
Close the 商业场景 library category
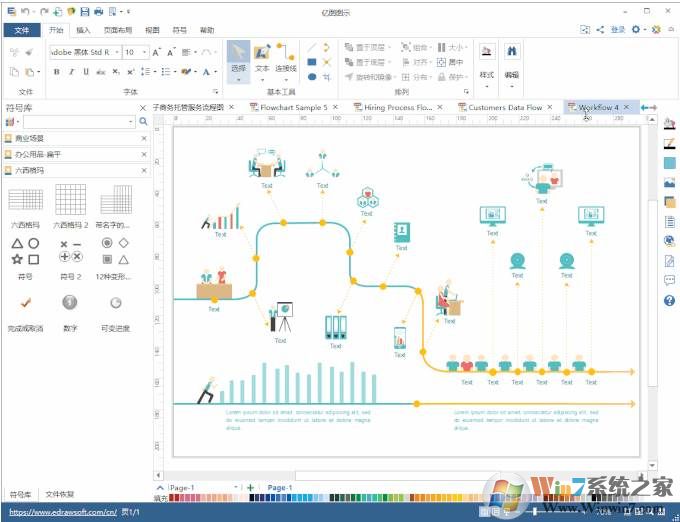pyautogui.click(x=144, y=138)
